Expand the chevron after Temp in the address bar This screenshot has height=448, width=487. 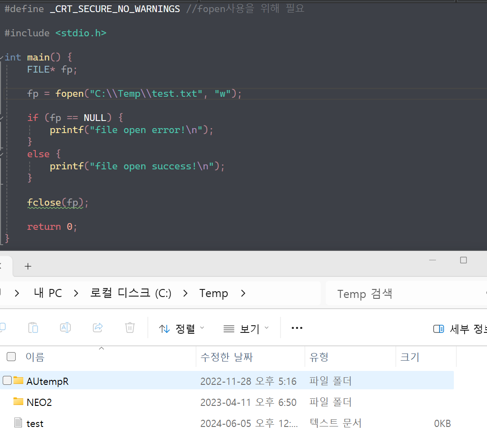tap(243, 293)
